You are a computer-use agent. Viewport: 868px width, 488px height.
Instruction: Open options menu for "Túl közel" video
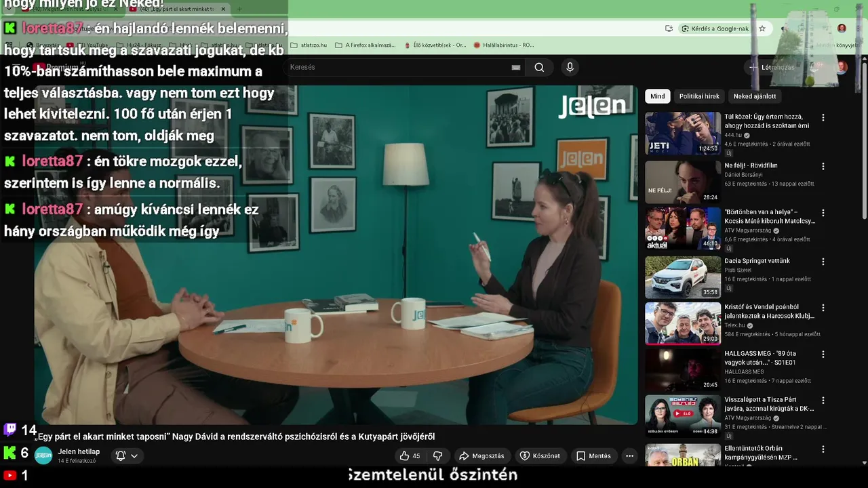pos(823,117)
